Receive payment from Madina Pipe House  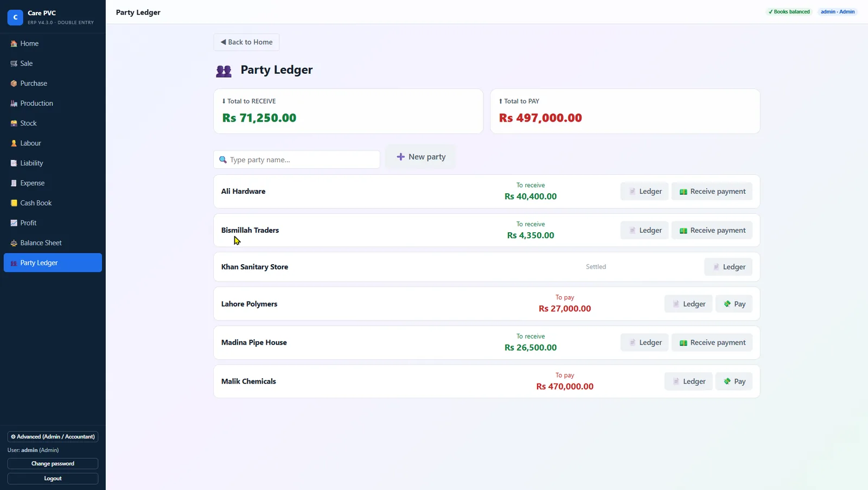(712, 342)
